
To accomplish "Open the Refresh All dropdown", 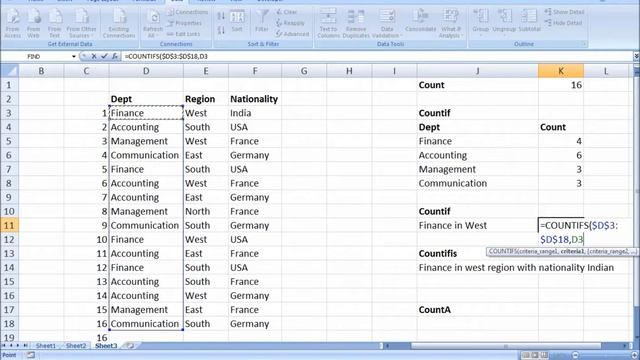I will pyautogui.click(x=153, y=24).
